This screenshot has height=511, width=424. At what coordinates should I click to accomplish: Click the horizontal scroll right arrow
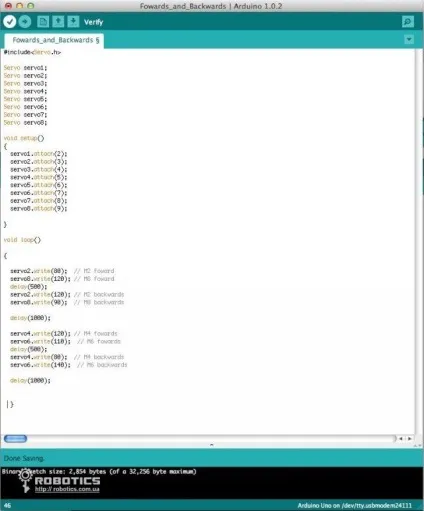click(410, 439)
